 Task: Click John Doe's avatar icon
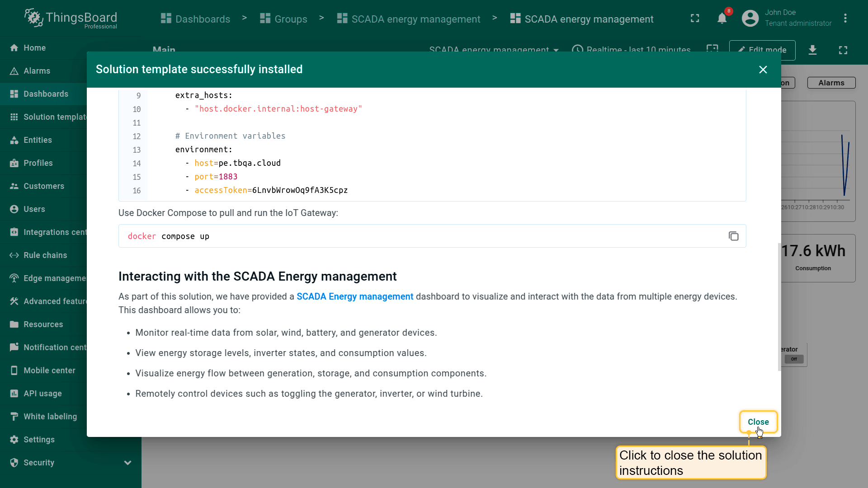750,19
